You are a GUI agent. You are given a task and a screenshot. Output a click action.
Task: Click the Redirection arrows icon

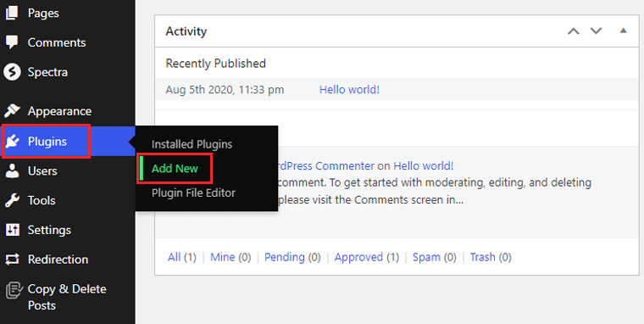[x=13, y=259]
